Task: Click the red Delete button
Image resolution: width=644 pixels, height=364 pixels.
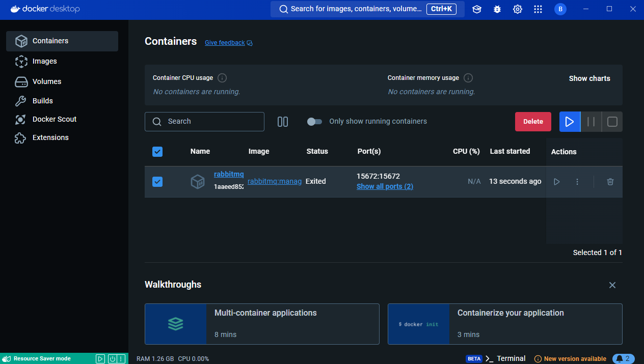Action: coord(533,122)
